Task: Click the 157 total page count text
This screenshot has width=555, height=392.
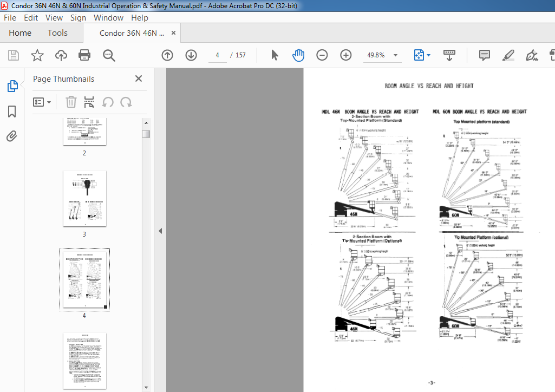Action: click(241, 55)
